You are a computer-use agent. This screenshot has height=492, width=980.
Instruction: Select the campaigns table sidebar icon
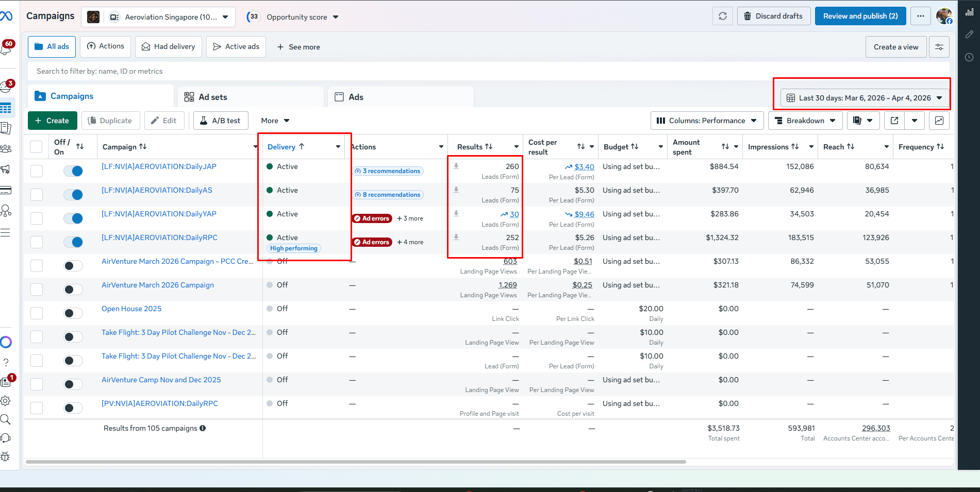[x=6, y=108]
